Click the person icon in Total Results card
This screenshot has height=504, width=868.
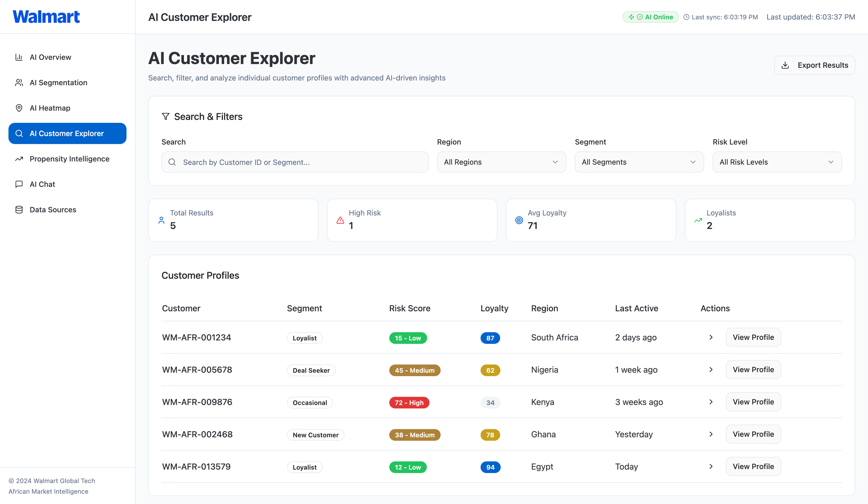161,220
